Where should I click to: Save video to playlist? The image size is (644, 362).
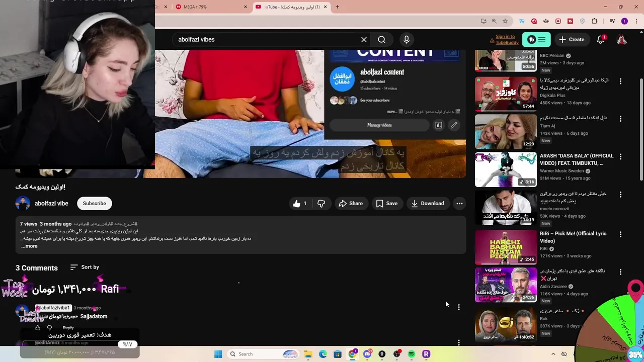[x=387, y=204]
